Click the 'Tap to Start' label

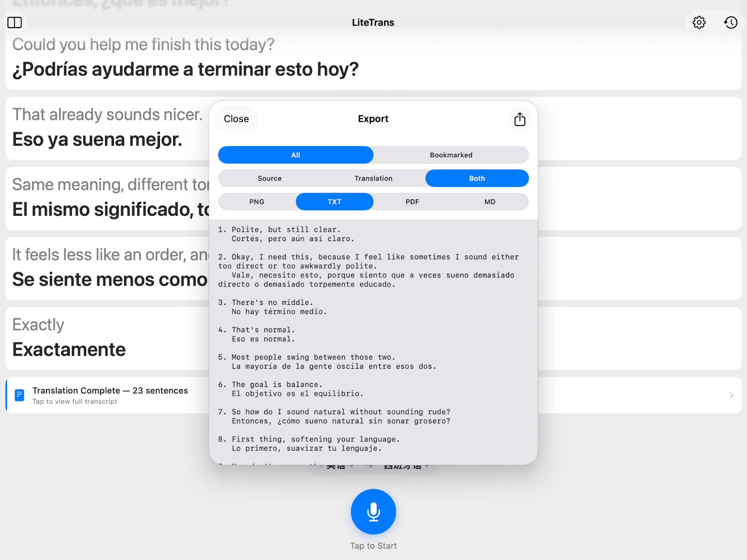point(373,546)
